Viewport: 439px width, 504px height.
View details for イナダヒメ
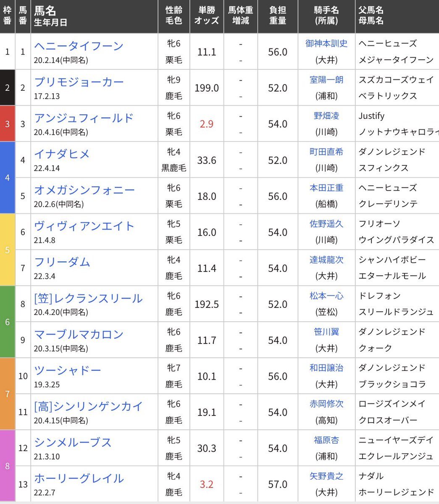pyautogui.click(x=61, y=154)
